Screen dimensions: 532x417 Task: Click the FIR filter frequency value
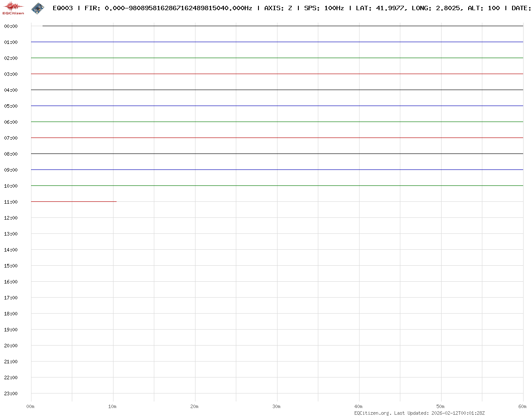click(x=178, y=8)
